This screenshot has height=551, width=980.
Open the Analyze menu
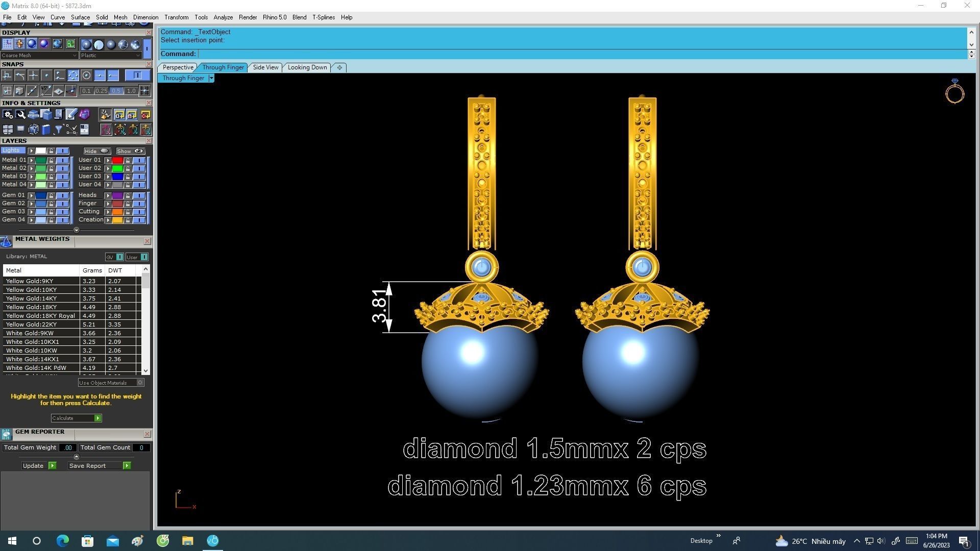click(223, 17)
